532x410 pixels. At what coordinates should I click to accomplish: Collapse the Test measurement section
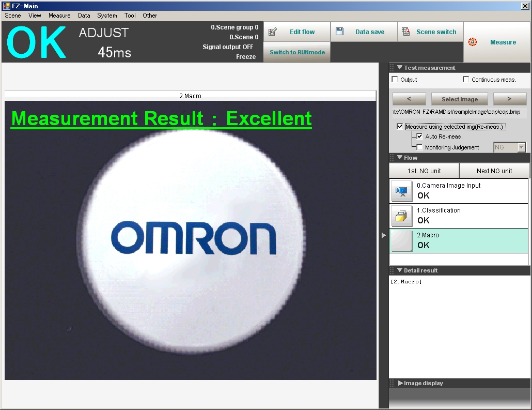(399, 67)
